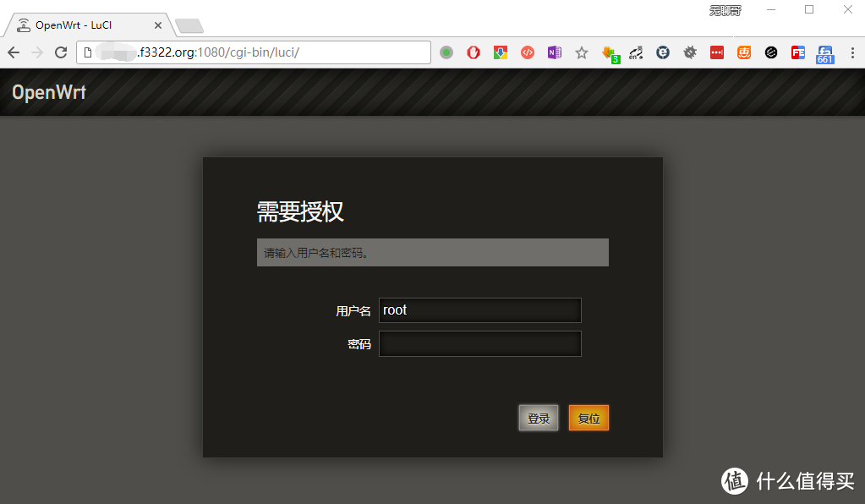Select the root username input field
Image resolution: width=865 pixels, height=504 pixels.
pyautogui.click(x=479, y=310)
